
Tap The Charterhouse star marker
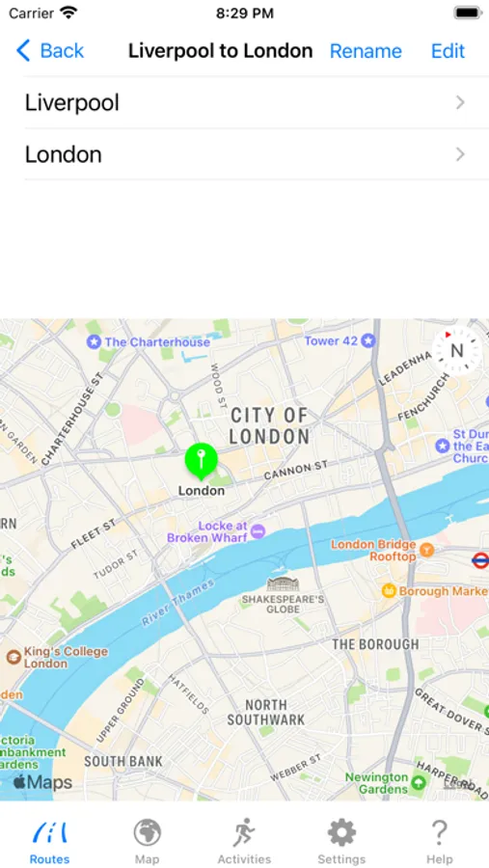(94, 342)
